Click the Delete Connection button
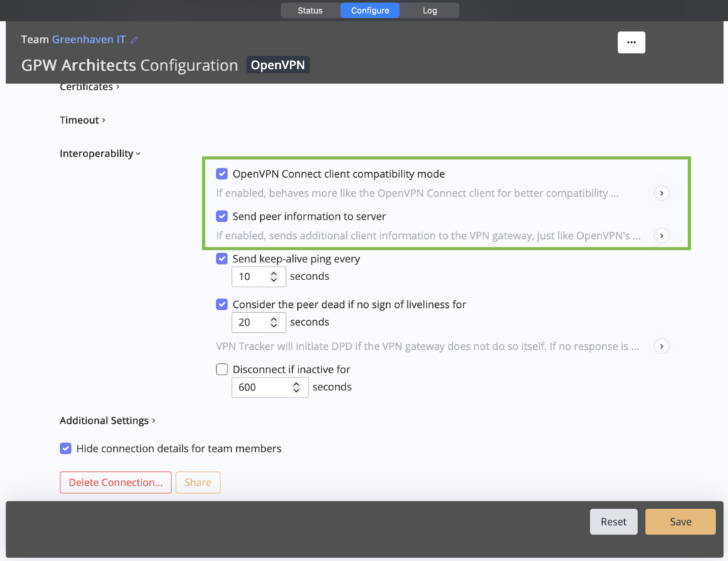This screenshot has width=728, height=561. 116,483
